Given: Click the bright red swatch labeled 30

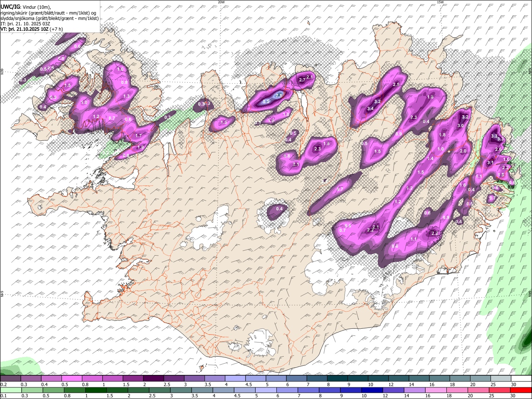Looking at the screenshot, I should click(521, 390).
